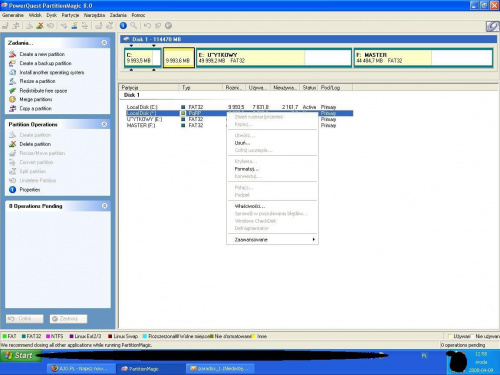Click the green Redistribute free space icon

[12, 90]
